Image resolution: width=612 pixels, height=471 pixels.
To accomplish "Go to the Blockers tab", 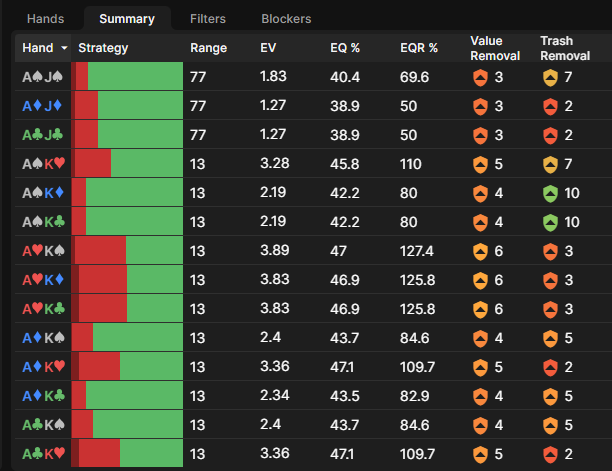I will pyautogui.click(x=286, y=19).
